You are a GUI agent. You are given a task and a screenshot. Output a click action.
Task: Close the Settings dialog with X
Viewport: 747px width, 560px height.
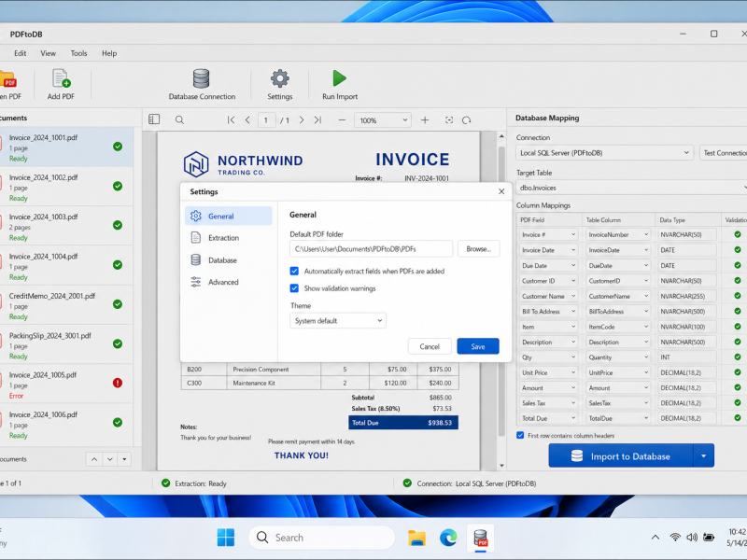(x=501, y=191)
